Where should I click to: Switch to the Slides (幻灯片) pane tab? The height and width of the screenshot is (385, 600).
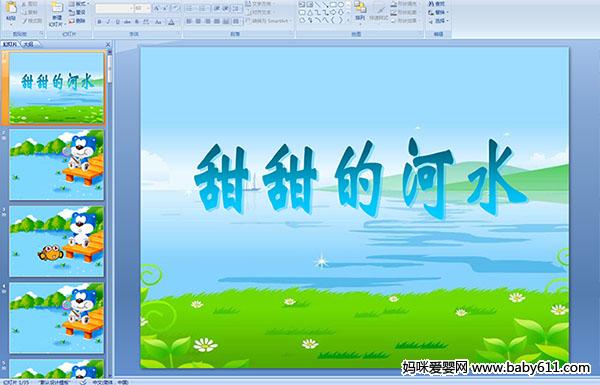[10, 44]
